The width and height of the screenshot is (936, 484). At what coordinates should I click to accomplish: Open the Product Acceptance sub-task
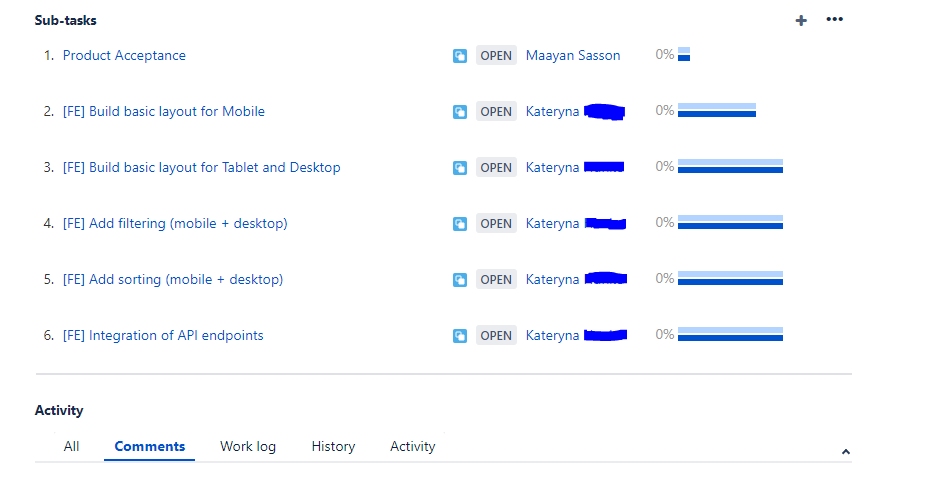(124, 56)
